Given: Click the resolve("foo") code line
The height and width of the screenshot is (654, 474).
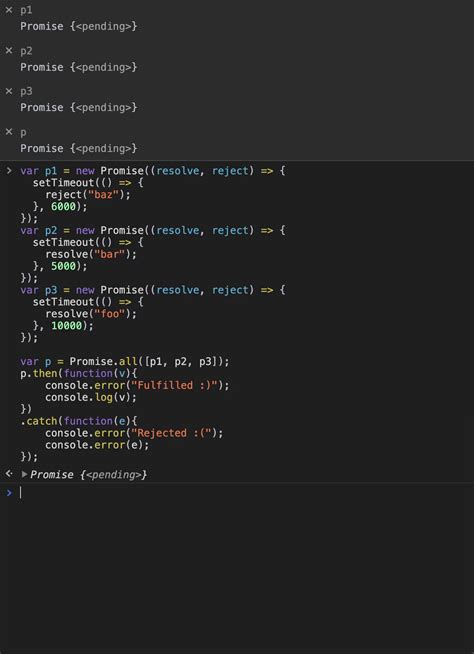Looking at the screenshot, I should pos(91,314).
